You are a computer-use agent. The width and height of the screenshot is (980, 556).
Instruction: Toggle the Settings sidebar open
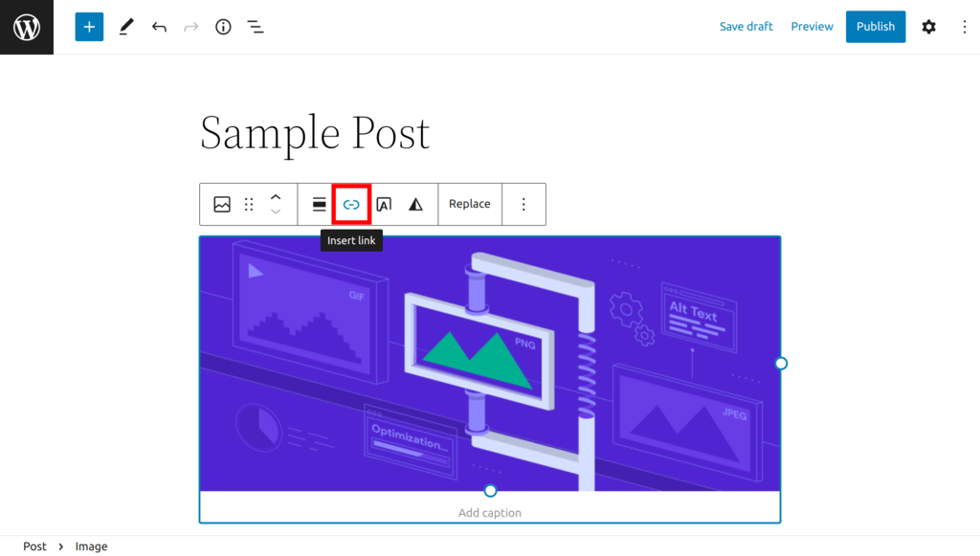click(x=928, y=26)
